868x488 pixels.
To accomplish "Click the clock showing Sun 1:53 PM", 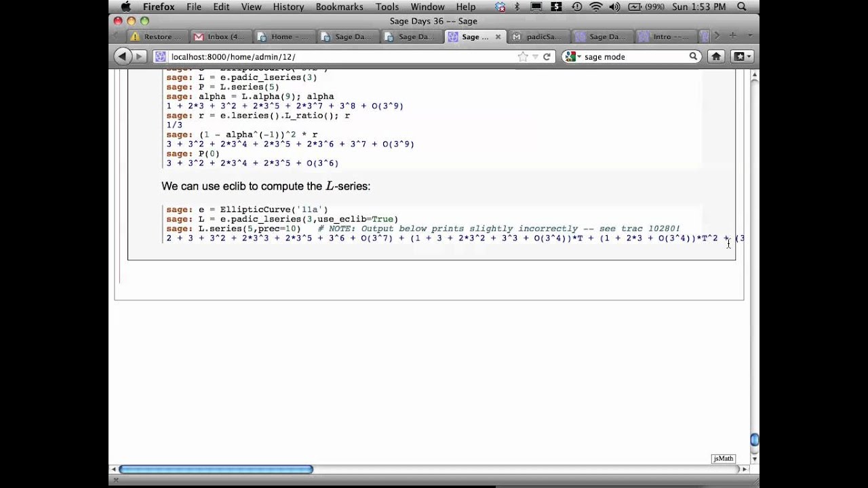I will point(698,7).
